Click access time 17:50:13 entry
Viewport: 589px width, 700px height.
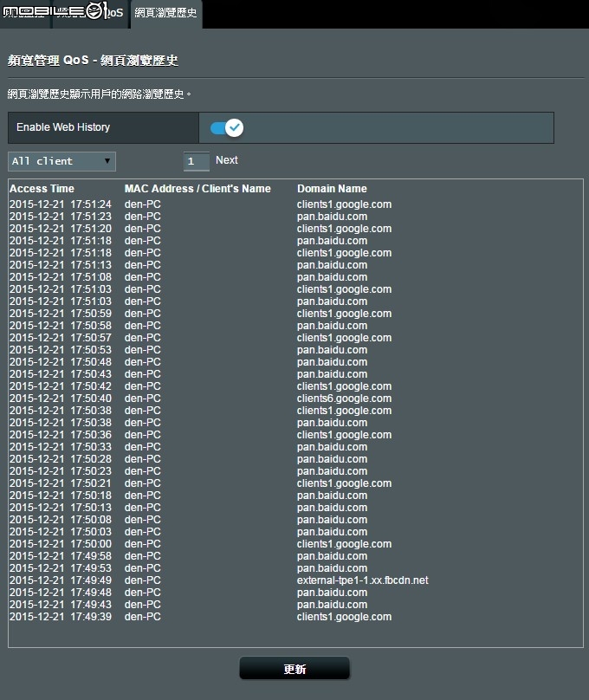tap(61, 508)
